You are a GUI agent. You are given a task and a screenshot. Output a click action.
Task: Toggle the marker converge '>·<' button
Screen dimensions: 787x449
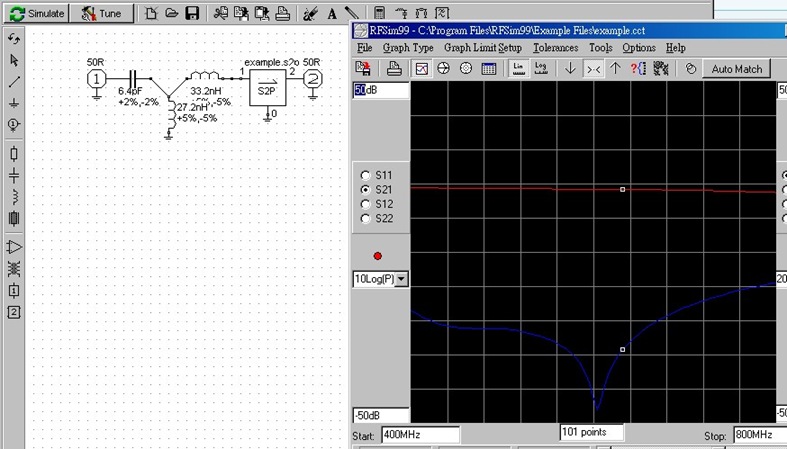point(593,68)
